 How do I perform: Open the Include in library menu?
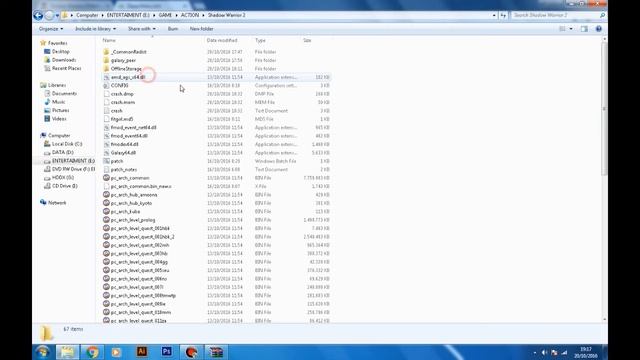click(96, 29)
